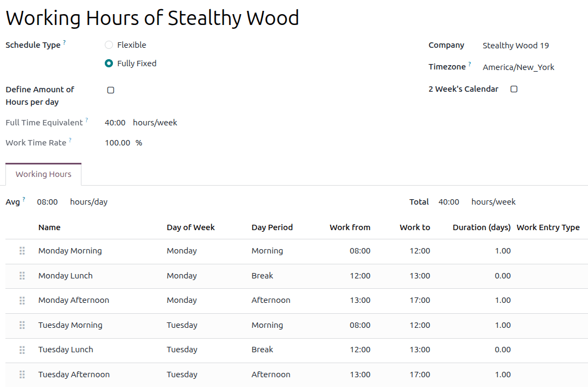Click Work to 13:00 in Tuesday Lunch row
The image size is (588, 387).
(x=420, y=350)
